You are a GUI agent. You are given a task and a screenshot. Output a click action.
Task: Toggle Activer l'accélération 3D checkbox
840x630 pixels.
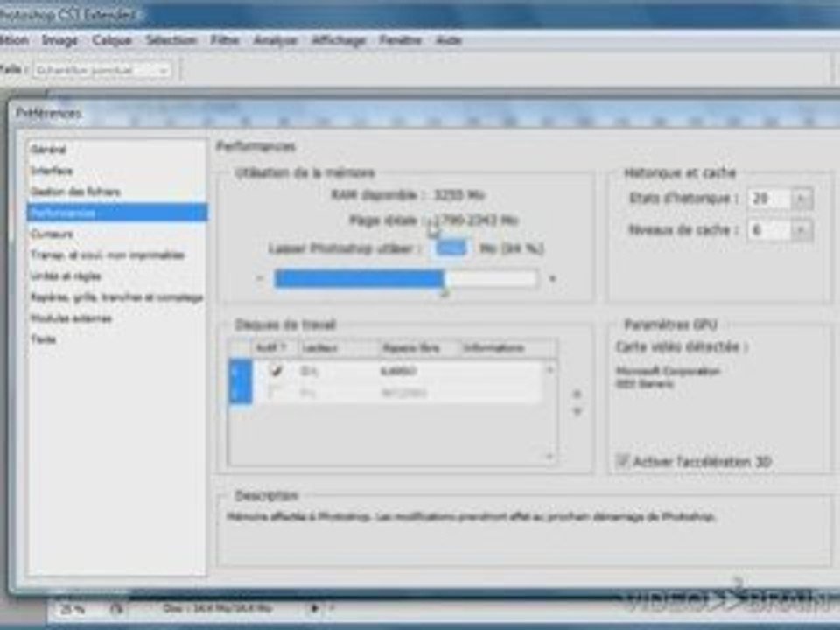(x=622, y=461)
